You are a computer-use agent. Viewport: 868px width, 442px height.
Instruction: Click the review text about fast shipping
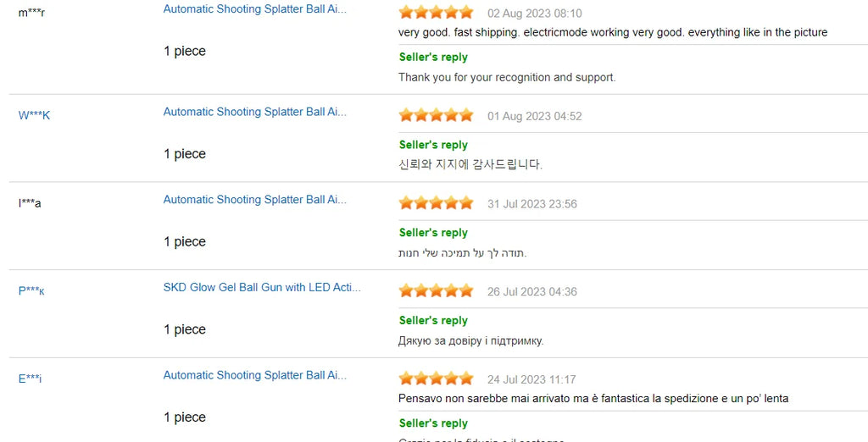612,32
